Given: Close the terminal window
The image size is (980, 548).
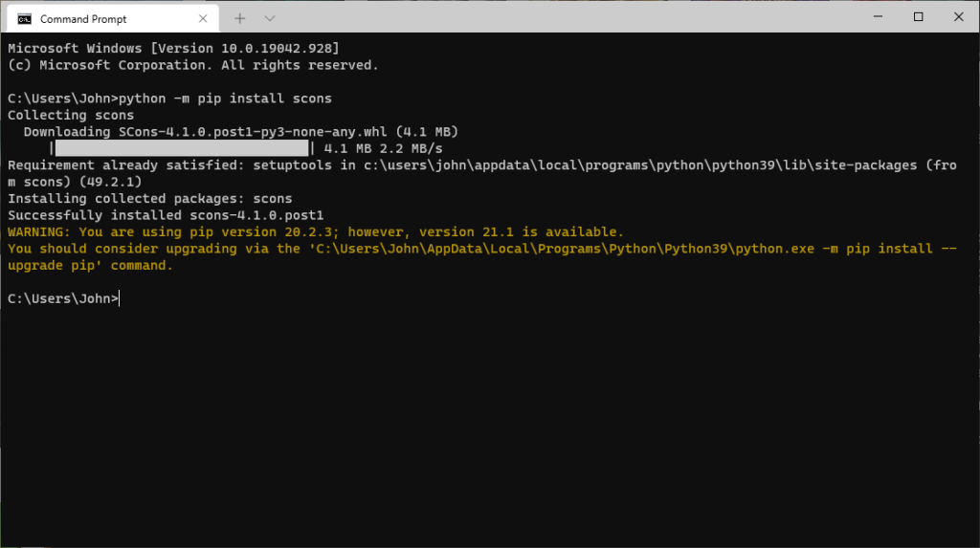Looking at the screenshot, I should tap(959, 17).
